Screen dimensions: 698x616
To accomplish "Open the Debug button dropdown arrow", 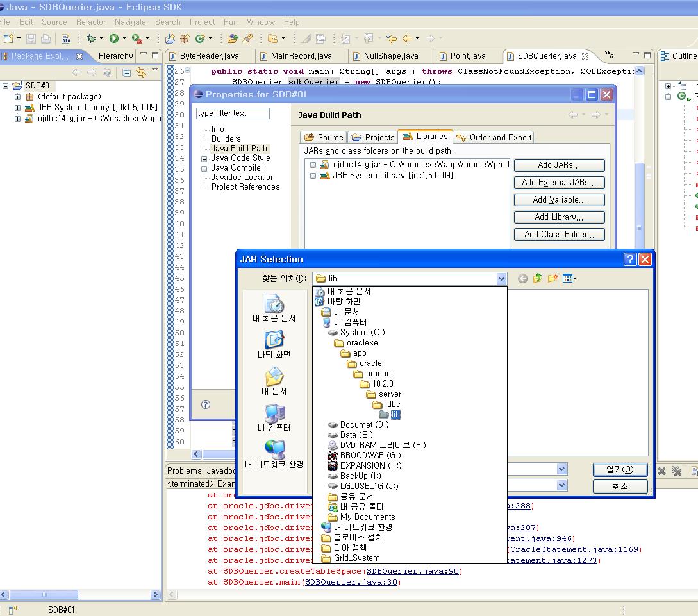I will [x=101, y=38].
